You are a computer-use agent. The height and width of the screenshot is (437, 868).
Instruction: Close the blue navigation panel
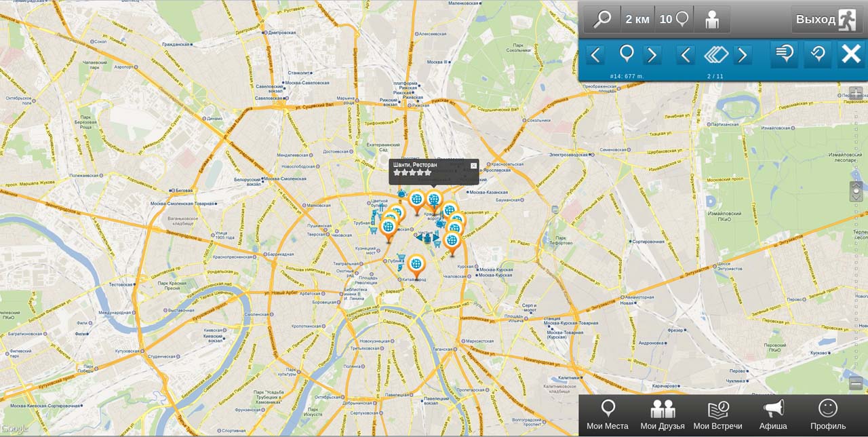coord(851,54)
